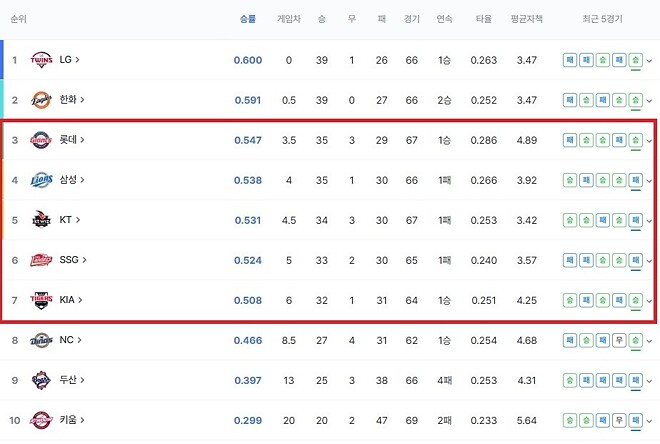Viewport: 660px width, 444px height.
Task: Sort the table by 승률 column
Action: point(248,19)
